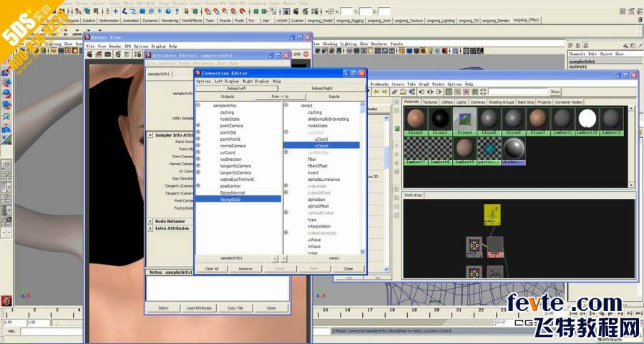Screen dimensions: 644x344
Task: Click the output connections icon in Hypershade toolbar
Action: (439, 92)
